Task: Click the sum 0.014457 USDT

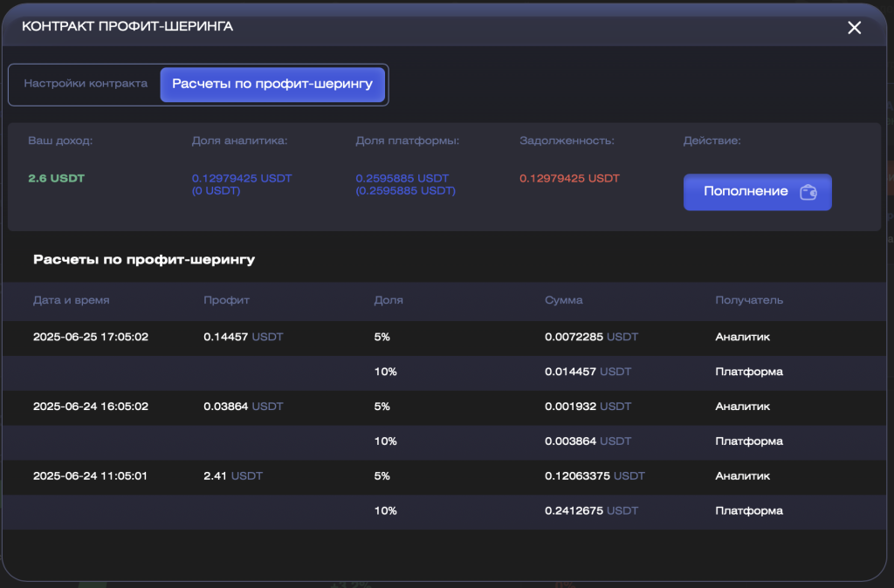Action: 588,372
